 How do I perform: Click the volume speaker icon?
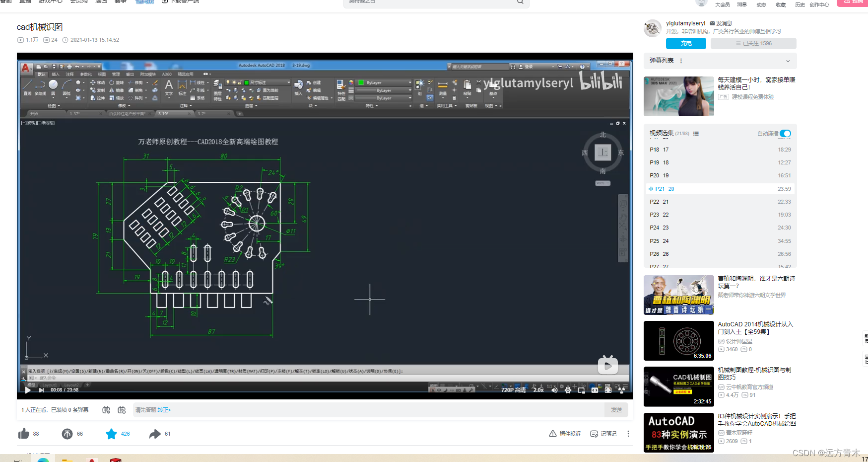pos(555,390)
